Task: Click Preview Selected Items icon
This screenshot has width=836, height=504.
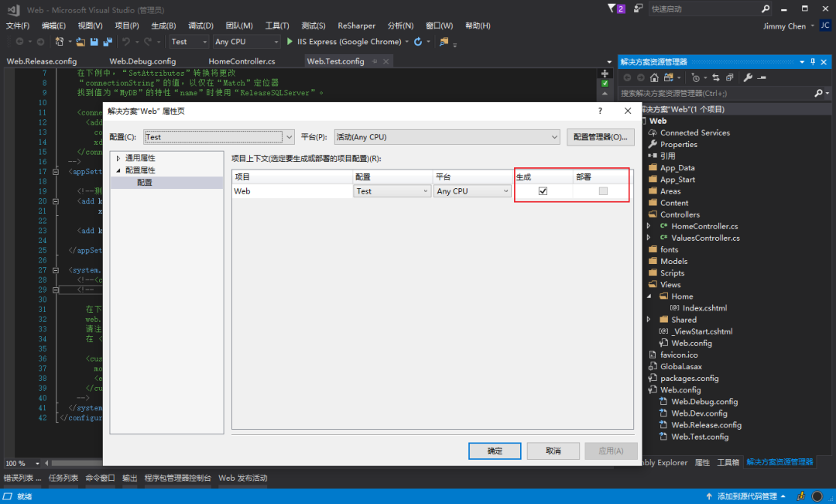Action: pyautogui.click(x=762, y=77)
